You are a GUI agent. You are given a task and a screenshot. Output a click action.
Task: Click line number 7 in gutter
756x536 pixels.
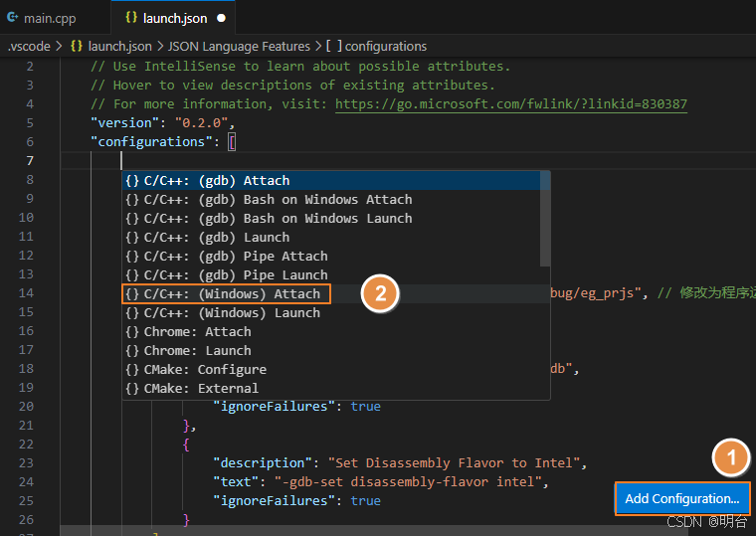click(30, 160)
